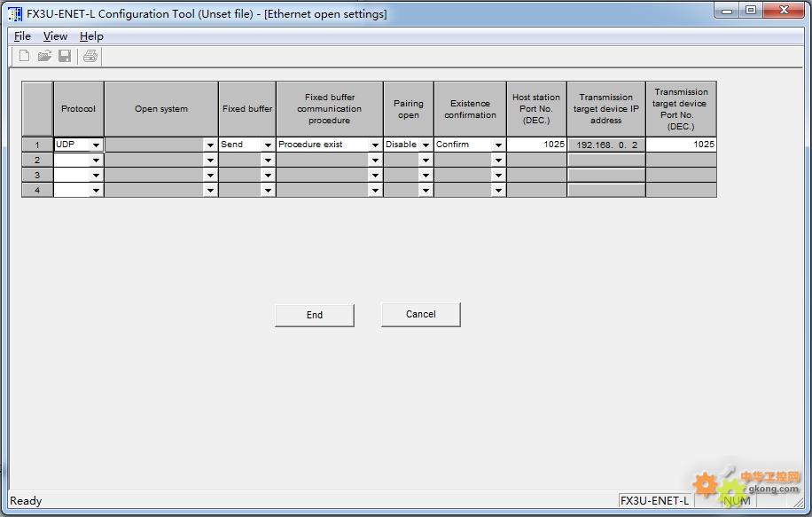Select row header number 1
The width and height of the screenshot is (812, 517).
coord(37,145)
